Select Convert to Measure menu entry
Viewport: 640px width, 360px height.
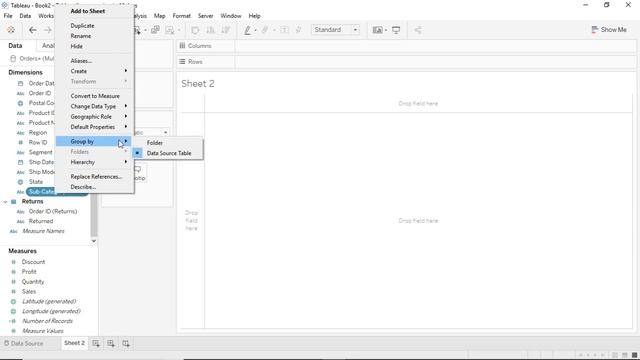coord(95,96)
